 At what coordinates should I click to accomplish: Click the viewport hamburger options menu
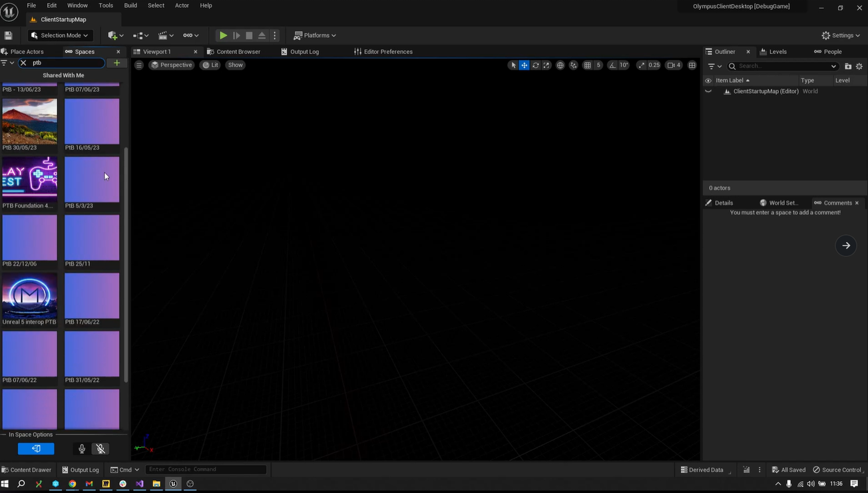pos(139,65)
